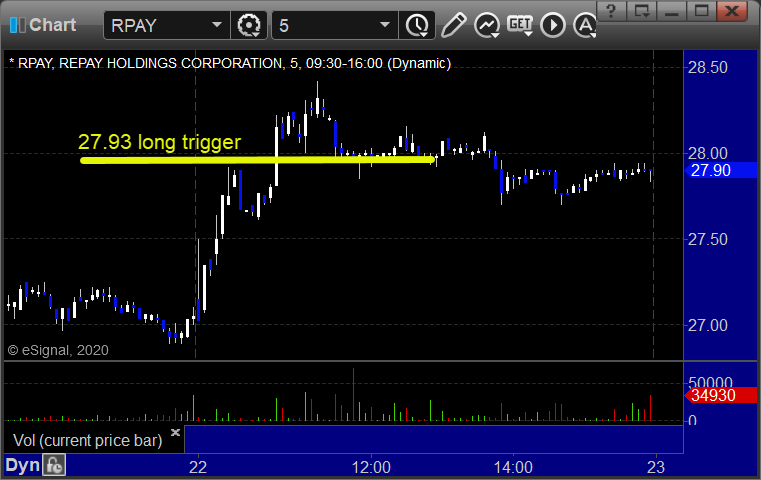Select the yellow trigger line
The width and height of the screenshot is (761, 480).
point(257,160)
